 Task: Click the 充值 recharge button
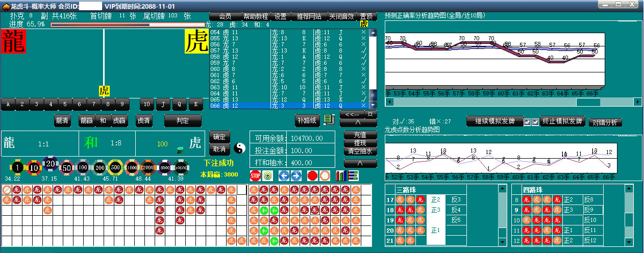[360, 135]
